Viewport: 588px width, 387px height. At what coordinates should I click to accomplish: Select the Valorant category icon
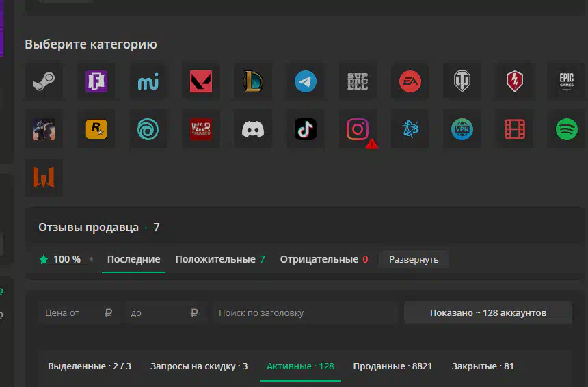200,81
